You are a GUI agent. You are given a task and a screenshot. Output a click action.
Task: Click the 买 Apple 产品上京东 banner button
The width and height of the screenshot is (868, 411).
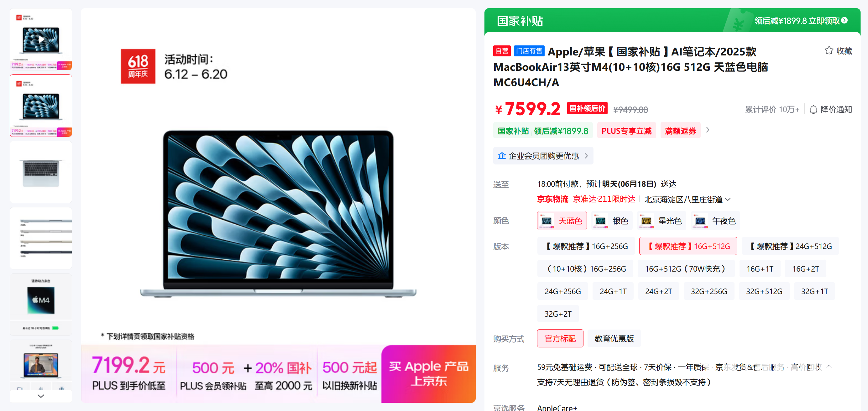(x=428, y=374)
